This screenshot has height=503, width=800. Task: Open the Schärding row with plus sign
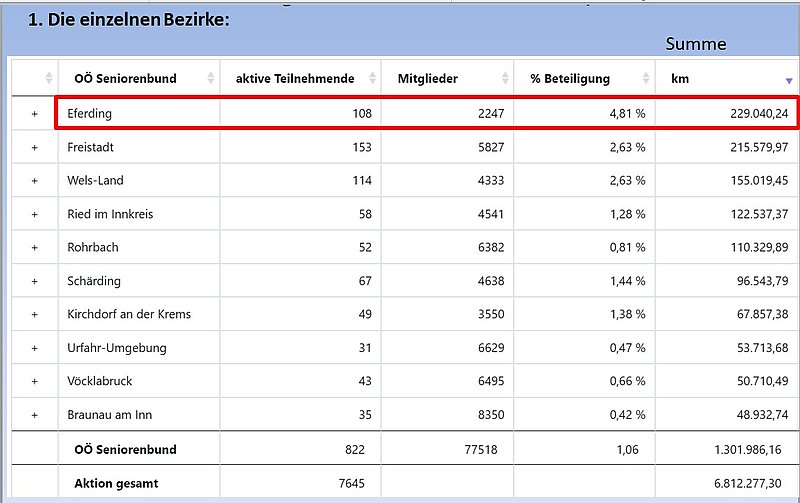pos(34,281)
